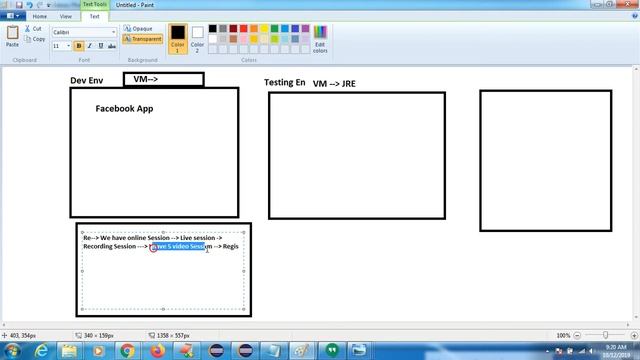Open Windows Media Player from taskbar
Viewport: 640px width, 360px height.
point(98,351)
